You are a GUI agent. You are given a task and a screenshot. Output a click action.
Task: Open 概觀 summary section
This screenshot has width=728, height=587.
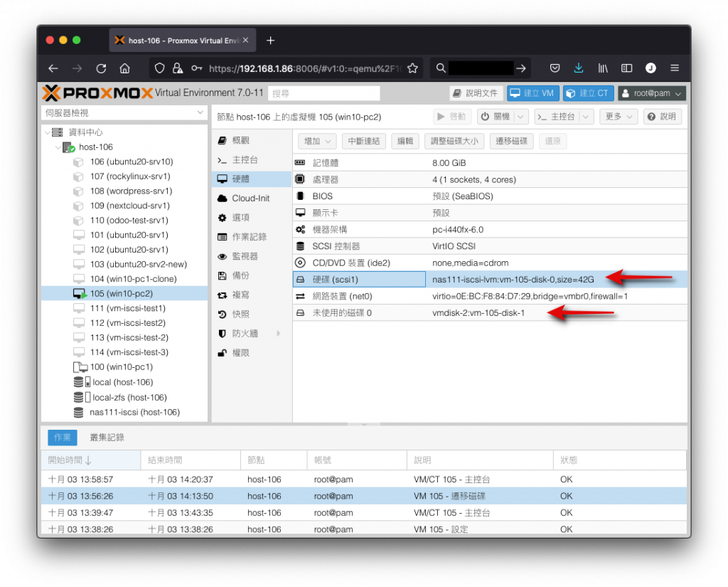pos(251,140)
